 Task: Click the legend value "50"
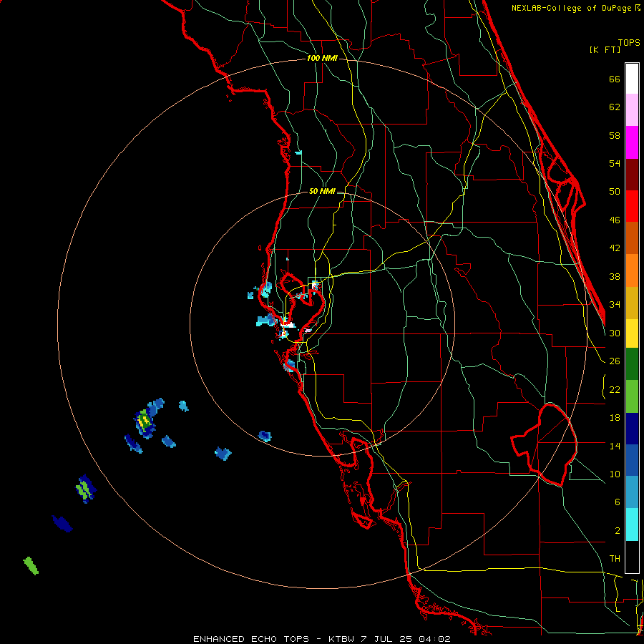click(615, 192)
